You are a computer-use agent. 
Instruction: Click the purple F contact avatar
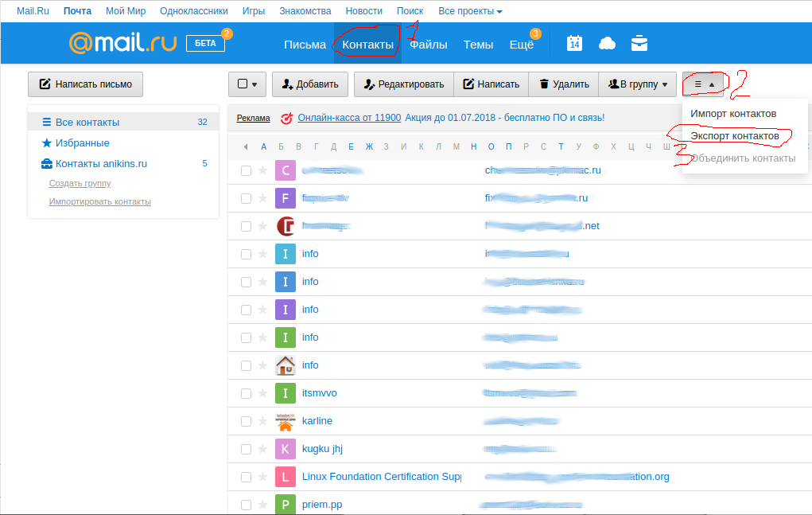[286, 198]
